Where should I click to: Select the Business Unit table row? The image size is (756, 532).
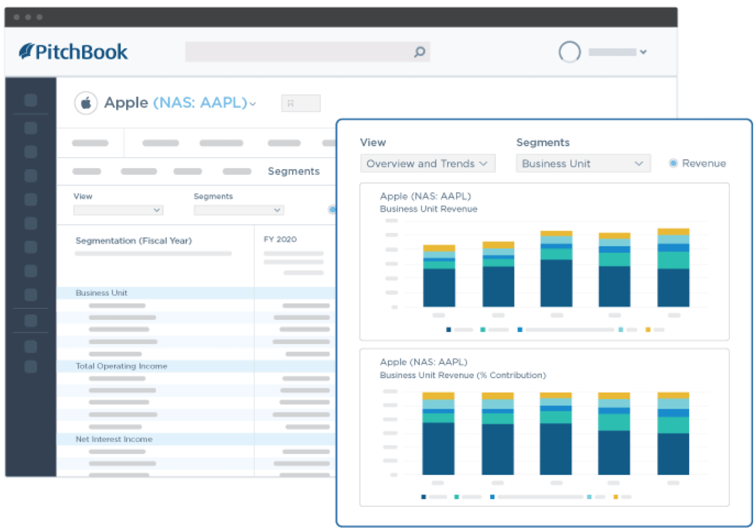196,293
